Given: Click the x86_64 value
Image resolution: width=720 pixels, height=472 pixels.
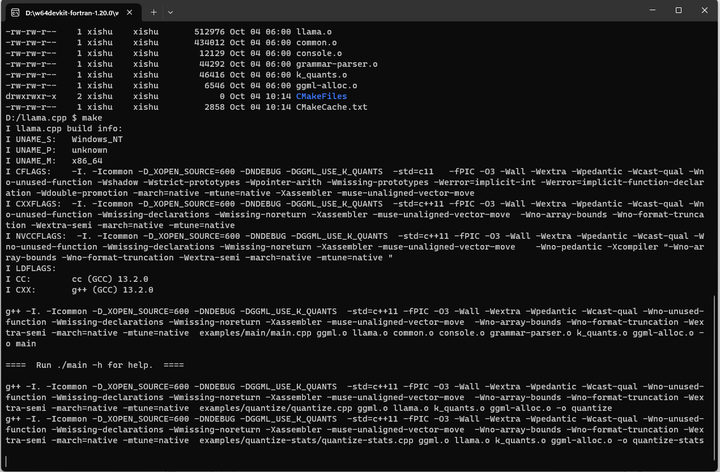Looking at the screenshot, I should coord(87,161).
